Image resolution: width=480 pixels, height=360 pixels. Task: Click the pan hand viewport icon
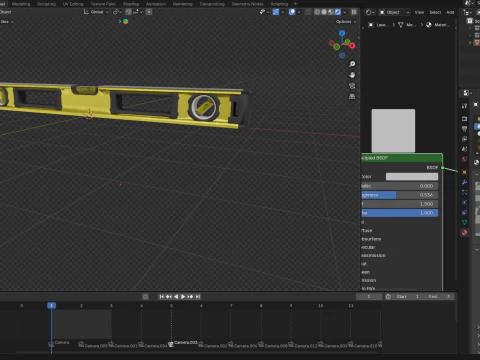[352, 75]
